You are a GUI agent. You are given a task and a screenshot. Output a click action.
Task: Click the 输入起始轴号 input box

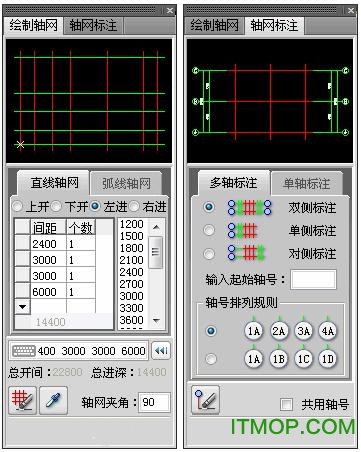coord(313,279)
